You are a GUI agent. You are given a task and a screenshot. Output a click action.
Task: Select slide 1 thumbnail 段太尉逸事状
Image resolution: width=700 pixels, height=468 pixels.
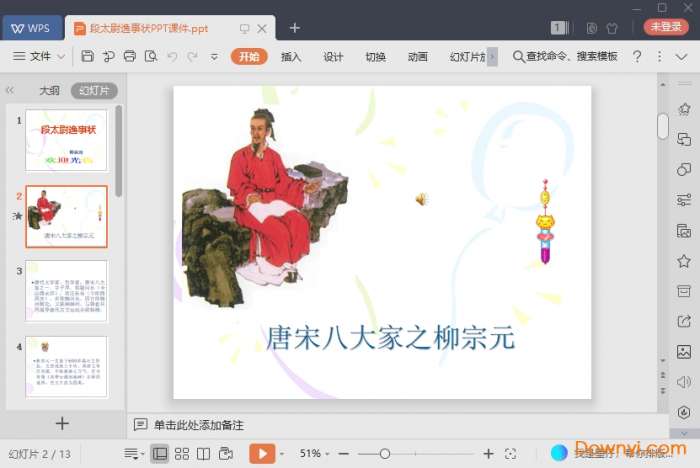(67, 140)
